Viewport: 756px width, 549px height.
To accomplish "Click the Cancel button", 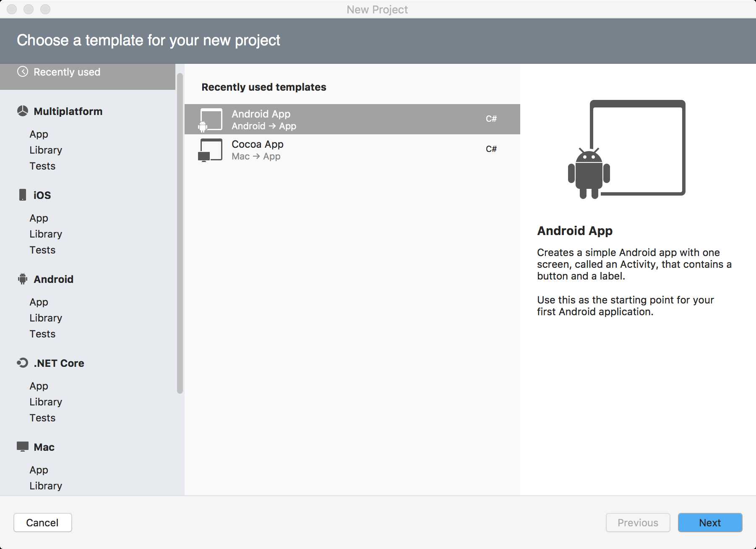I will point(42,523).
